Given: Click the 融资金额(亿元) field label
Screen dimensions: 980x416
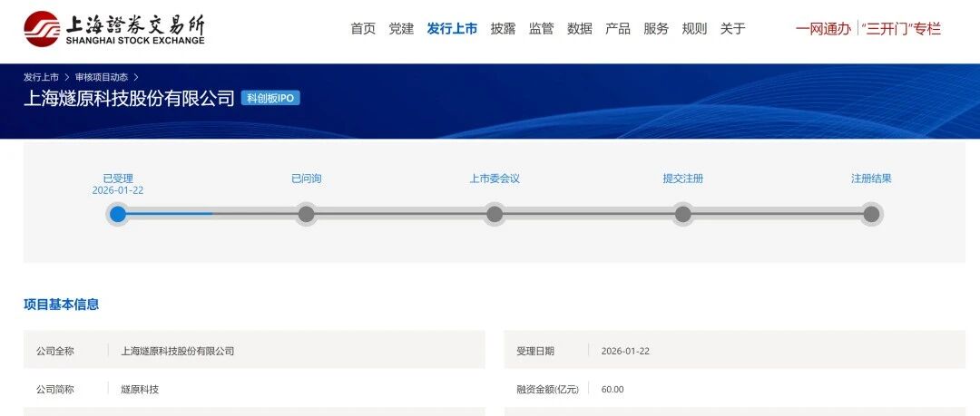Looking at the screenshot, I should click(x=547, y=390).
